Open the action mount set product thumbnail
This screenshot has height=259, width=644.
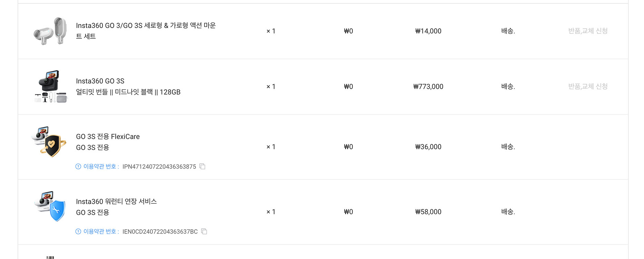[x=50, y=31]
